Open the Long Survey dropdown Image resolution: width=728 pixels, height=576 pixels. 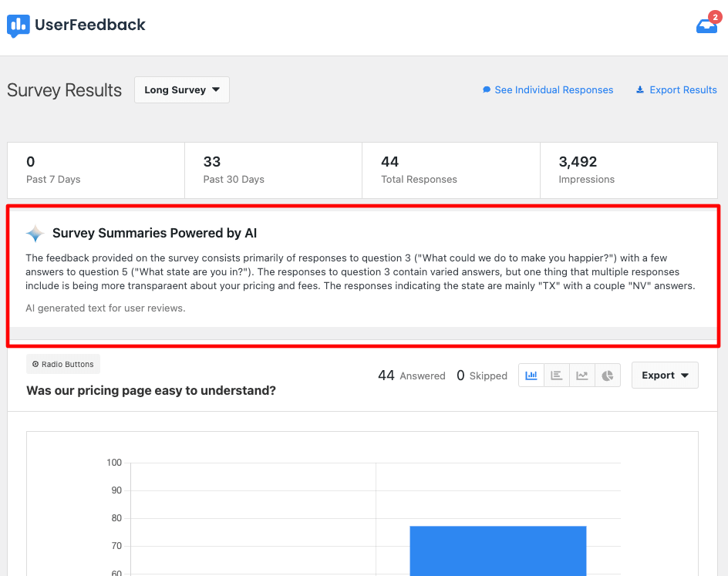[x=181, y=90]
